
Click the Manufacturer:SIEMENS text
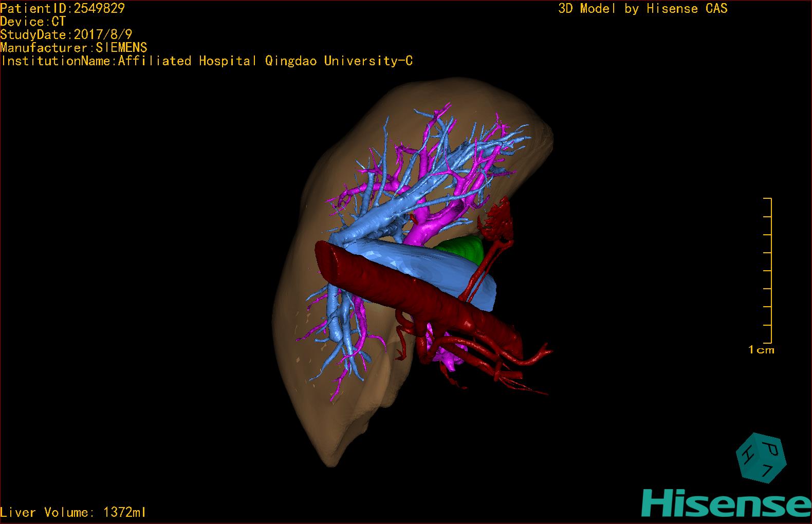(x=74, y=48)
